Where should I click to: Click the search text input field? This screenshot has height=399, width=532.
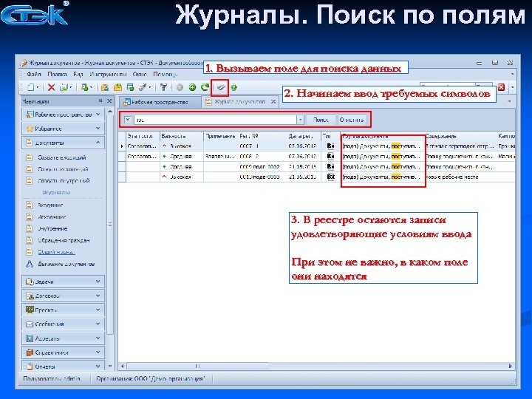tap(216, 120)
